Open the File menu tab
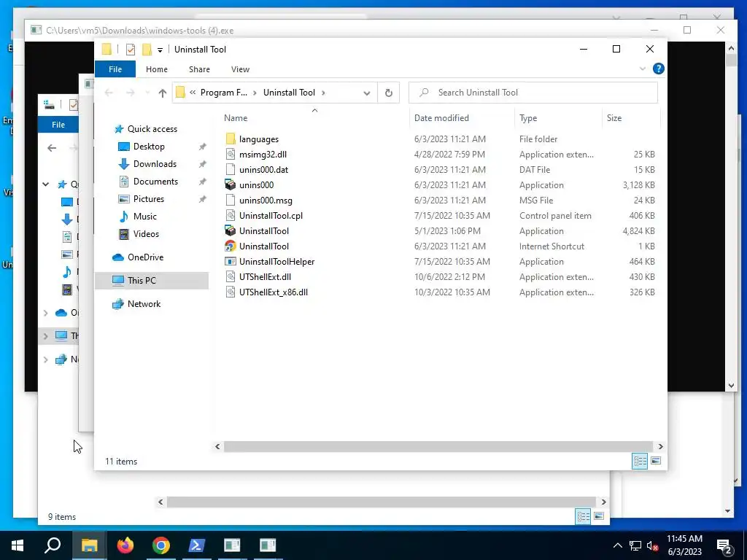Viewport: 747px width, 560px height. pyautogui.click(x=115, y=69)
